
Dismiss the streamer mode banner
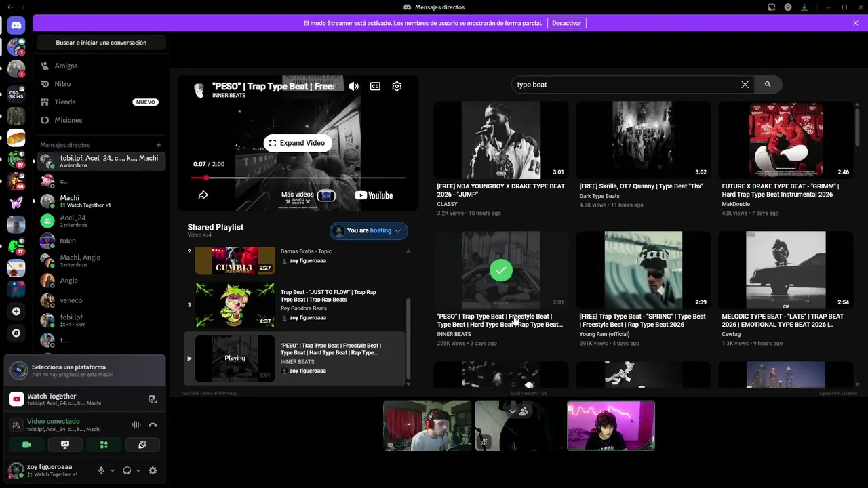click(856, 23)
